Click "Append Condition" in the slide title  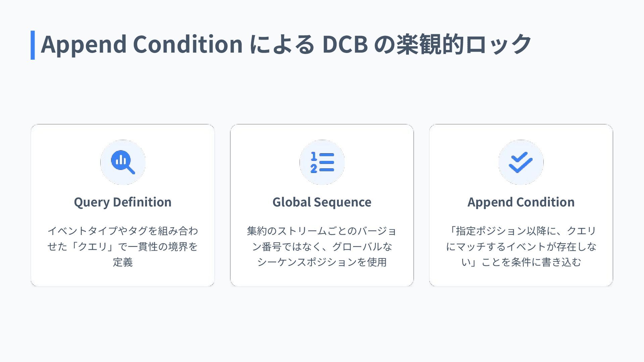coord(142,44)
